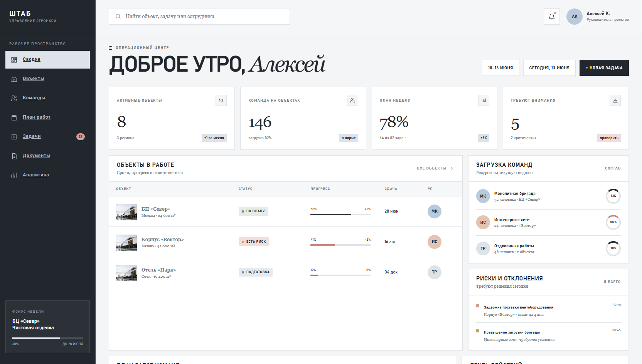Click the проверить tag on Требуют внимания card
The height and width of the screenshot is (364, 642).
[609, 138]
